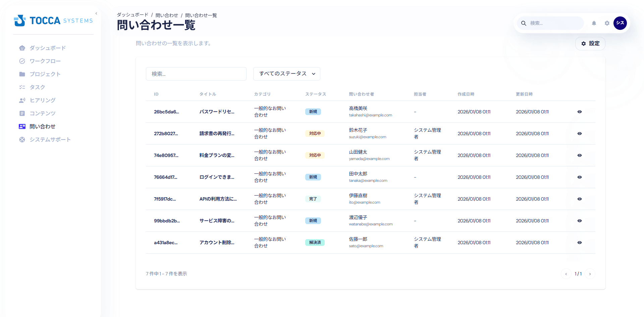Click the notification bell icon
This screenshot has width=644, height=317.
594,23
